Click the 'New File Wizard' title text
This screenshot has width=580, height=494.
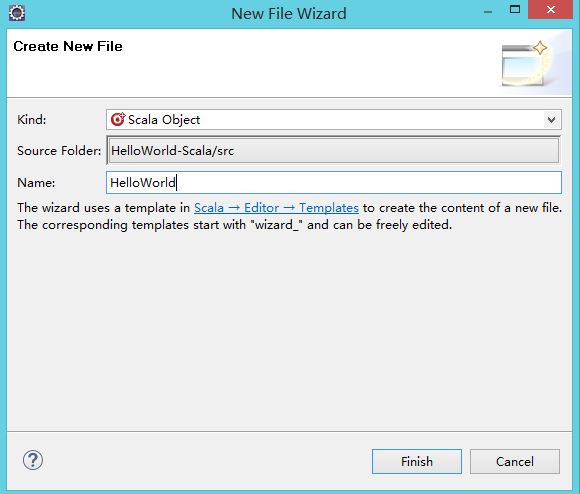(289, 14)
